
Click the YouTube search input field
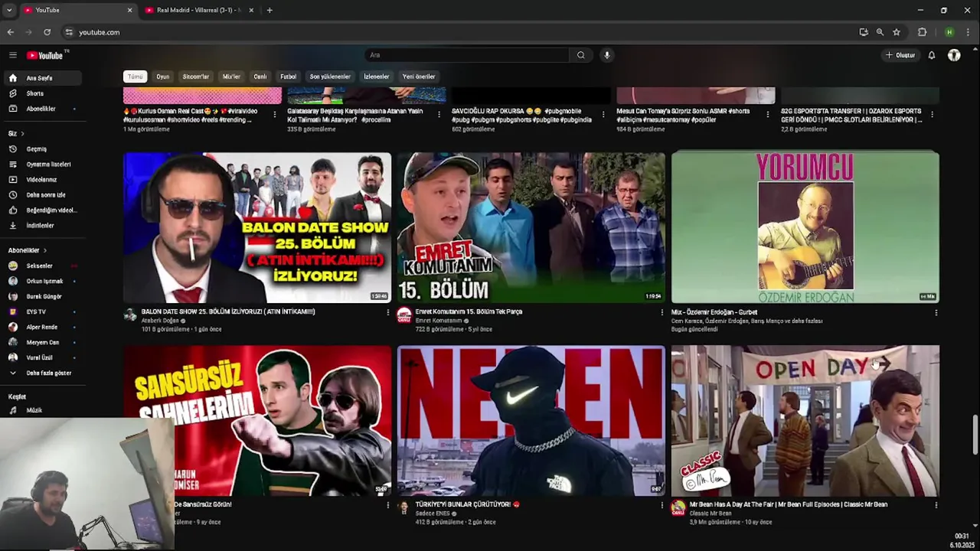tap(467, 55)
